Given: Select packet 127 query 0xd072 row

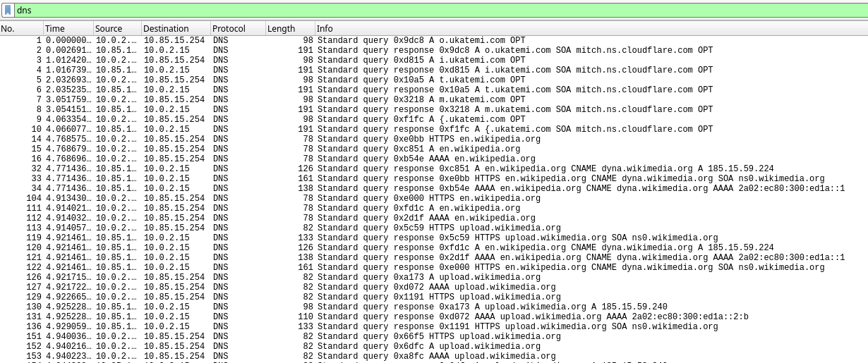Looking at the screenshot, I should click(x=434, y=288).
